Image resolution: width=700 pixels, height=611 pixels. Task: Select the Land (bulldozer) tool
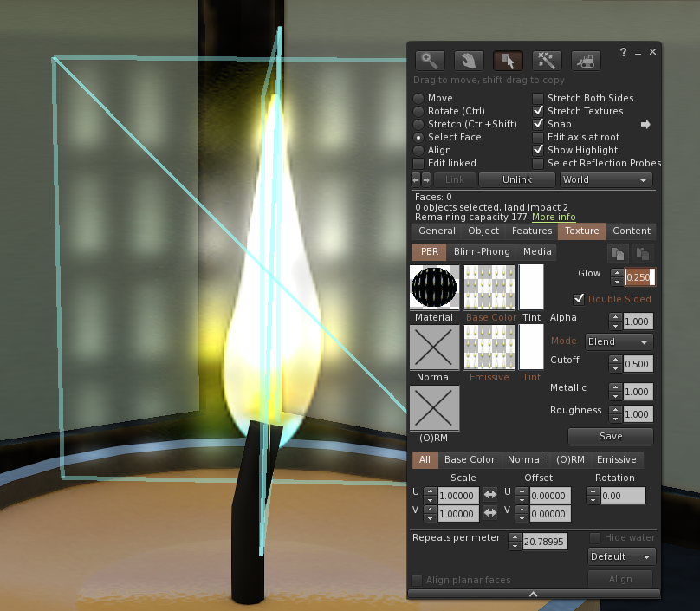(x=586, y=61)
